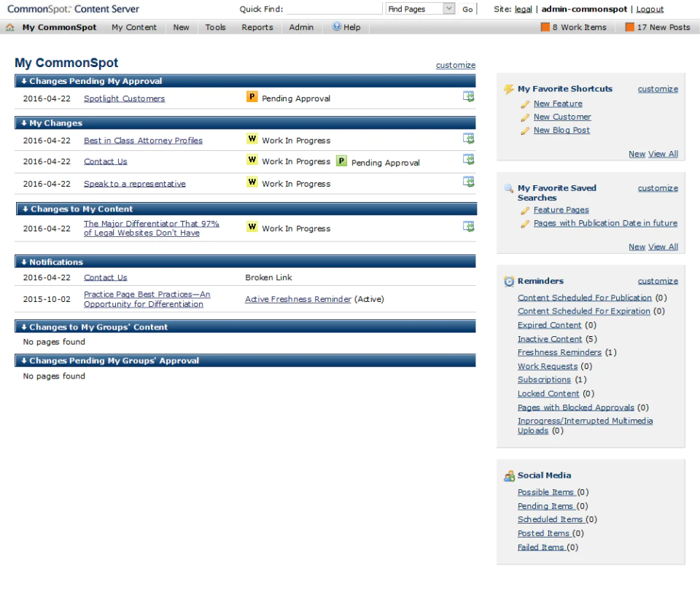Click the orange Work Items indicator icon
This screenshot has height=606, width=700.
coord(545,27)
